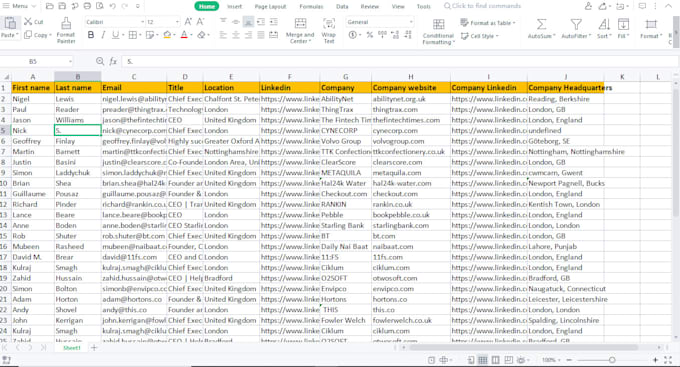Justify the cell text
This screenshot has width=680, height=367.
pyautogui.click(x=261, y=35)
